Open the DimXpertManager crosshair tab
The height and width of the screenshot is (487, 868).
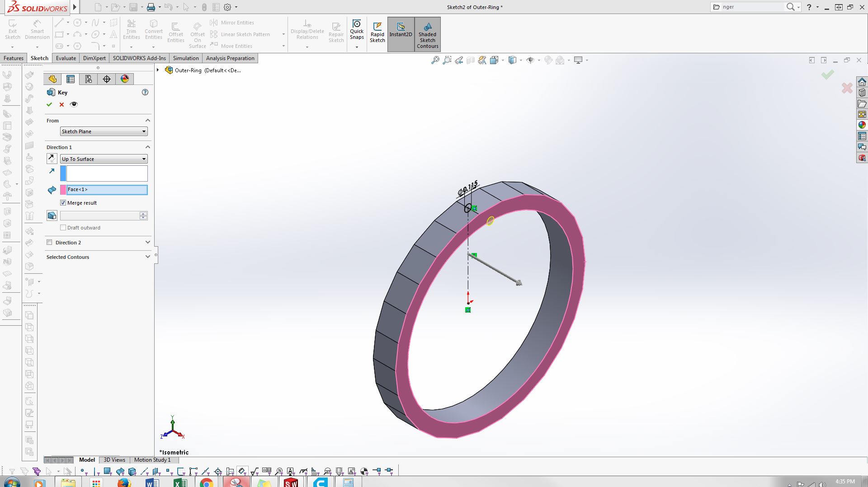point(107,79)
